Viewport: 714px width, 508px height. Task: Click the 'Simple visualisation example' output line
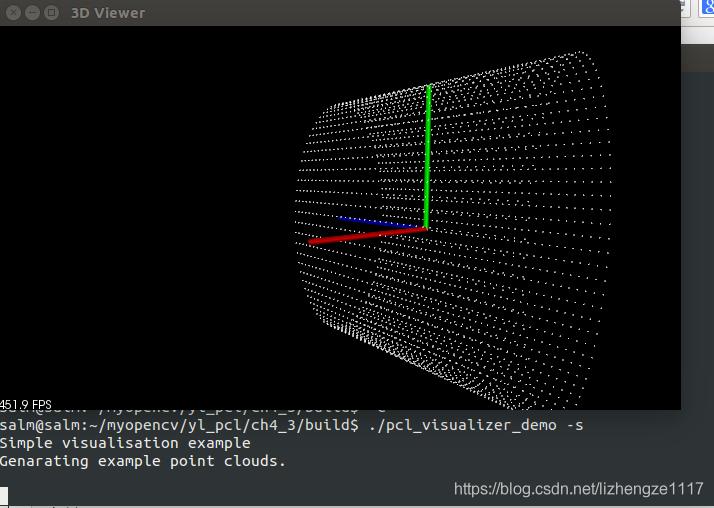(x=125, y=443)
